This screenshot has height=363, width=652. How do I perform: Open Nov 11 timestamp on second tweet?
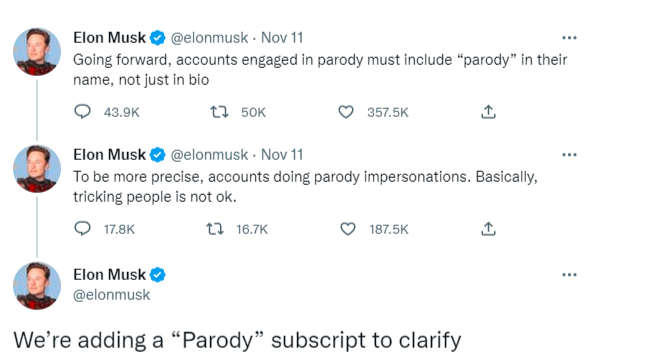pos(282,155)
